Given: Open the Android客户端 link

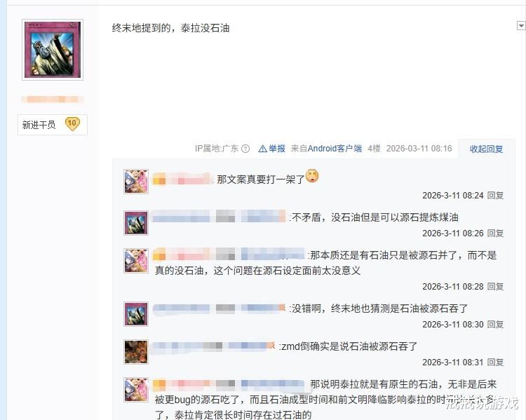Looking at the screenshot, I should 335,148.
